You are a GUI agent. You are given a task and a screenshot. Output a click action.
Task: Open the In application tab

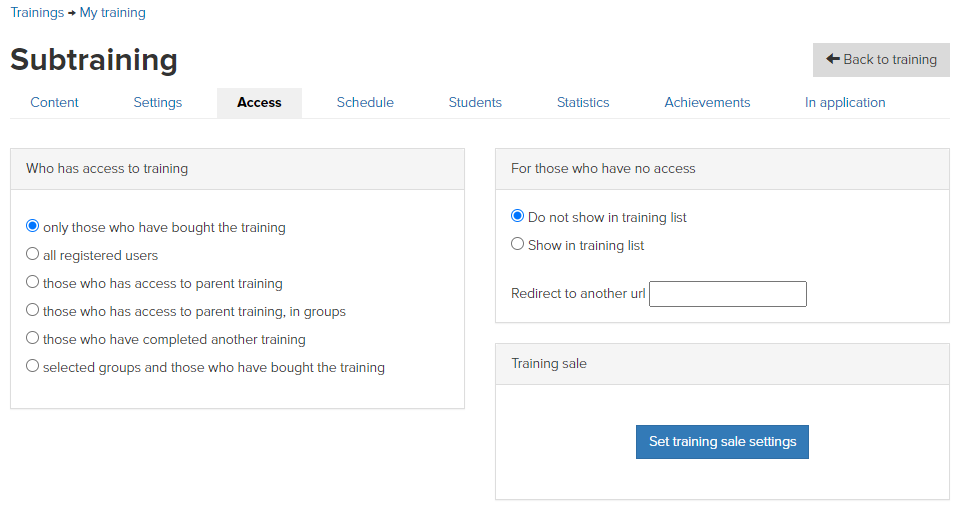(x=845, y=102)
